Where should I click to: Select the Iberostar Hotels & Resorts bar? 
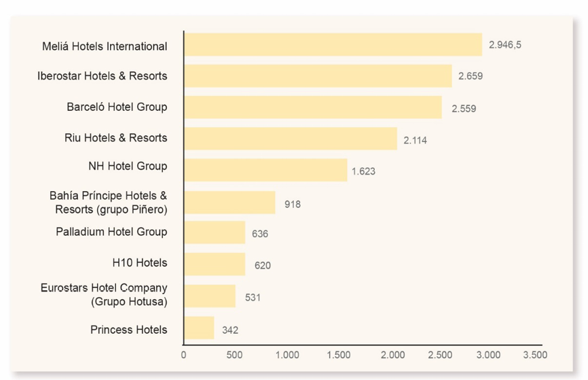click(x=318, y=76)
